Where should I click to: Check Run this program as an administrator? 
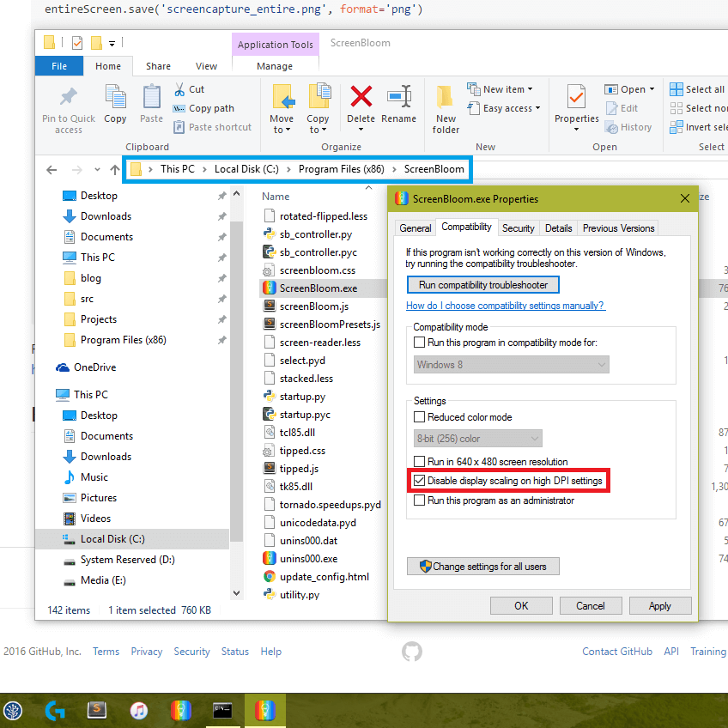(419, 500)
